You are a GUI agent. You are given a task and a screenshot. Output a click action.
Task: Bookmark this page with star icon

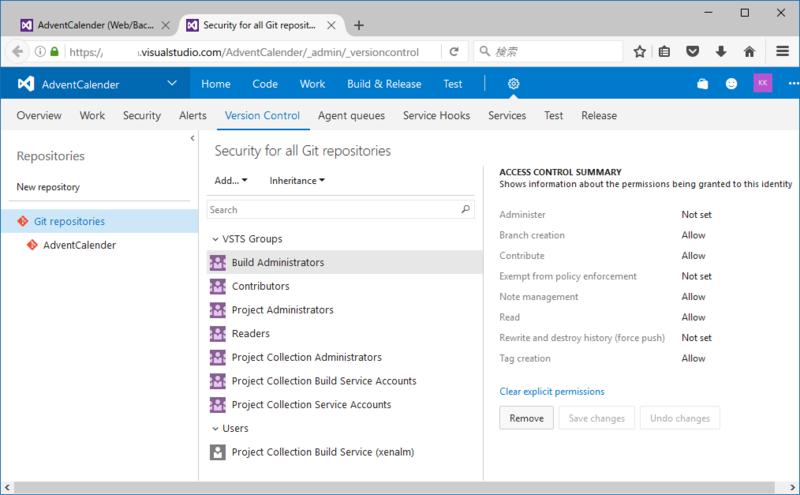pos(639,52)
